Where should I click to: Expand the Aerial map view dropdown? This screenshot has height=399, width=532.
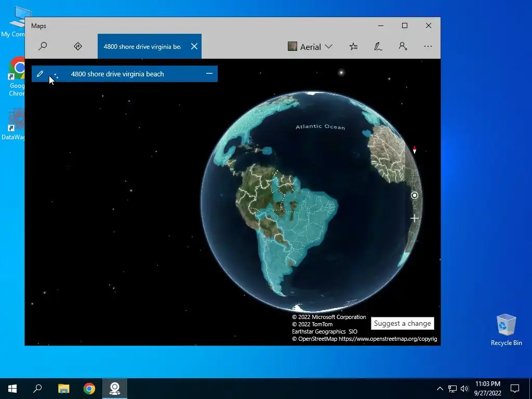tap(310, 46)
